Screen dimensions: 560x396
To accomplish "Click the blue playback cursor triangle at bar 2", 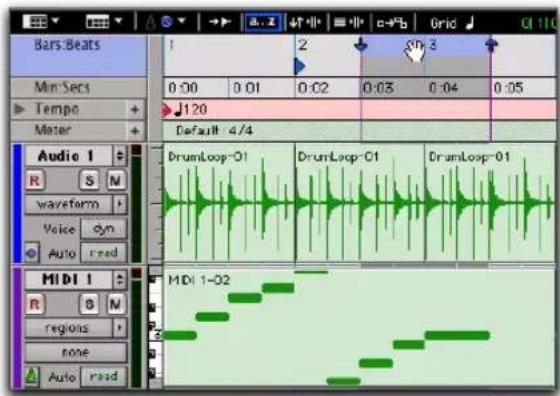I will tap(300, 66).
